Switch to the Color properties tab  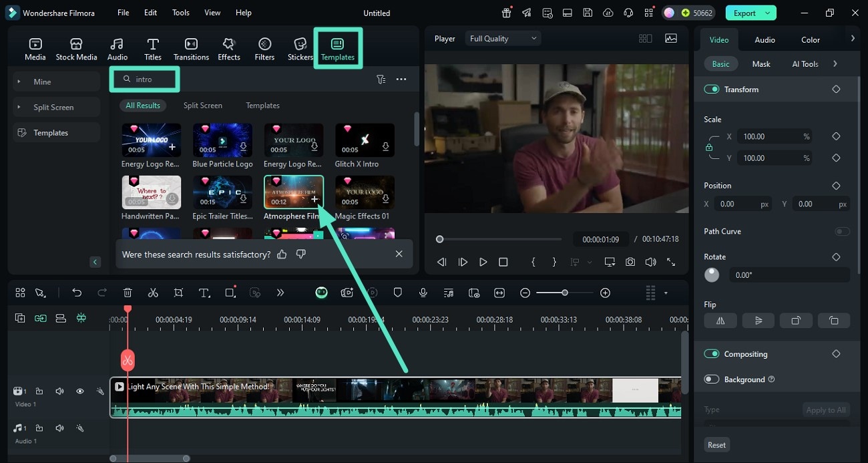811,39
